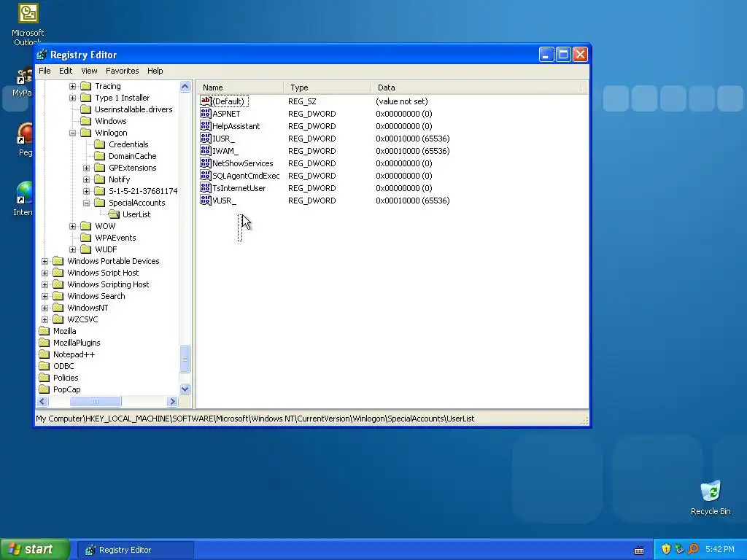Open Recycle Bin on desktop
This screenshot has width=747, height=560.
[x=711, y=497]
